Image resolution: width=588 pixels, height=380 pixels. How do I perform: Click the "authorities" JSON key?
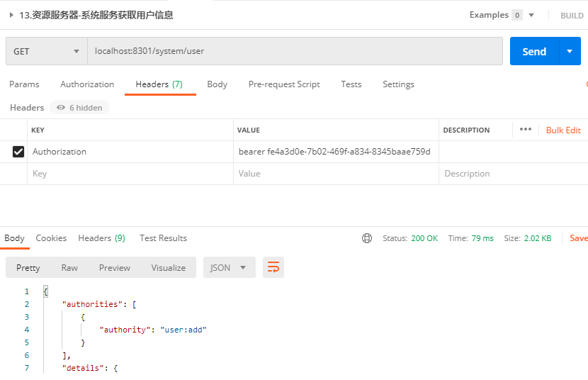pyautogui.click(x=92, y=304)
